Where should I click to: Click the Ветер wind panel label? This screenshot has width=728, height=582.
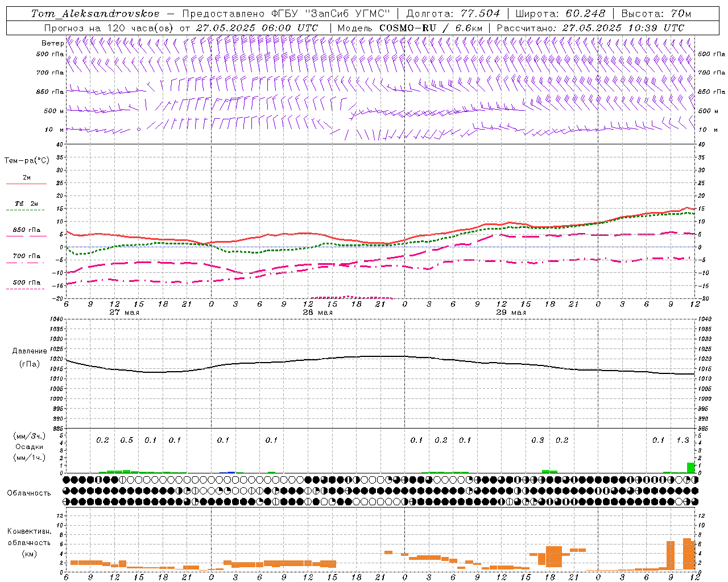point(52,43)
